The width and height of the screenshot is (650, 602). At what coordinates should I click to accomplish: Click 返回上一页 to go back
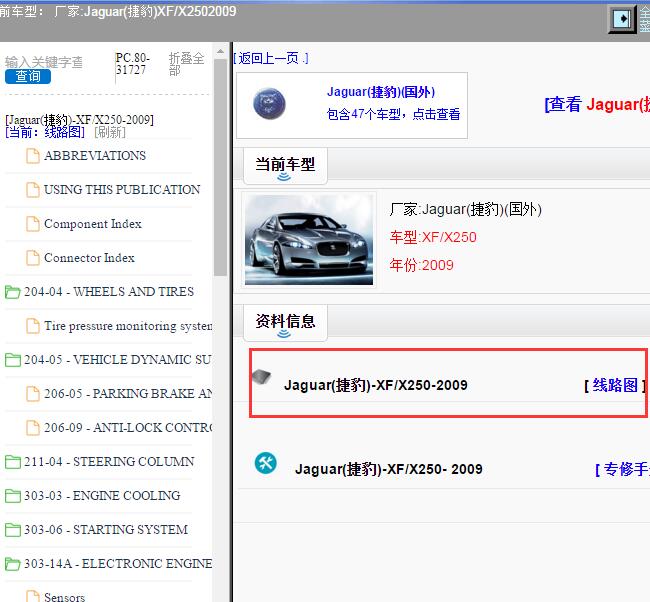coord(271,58)
